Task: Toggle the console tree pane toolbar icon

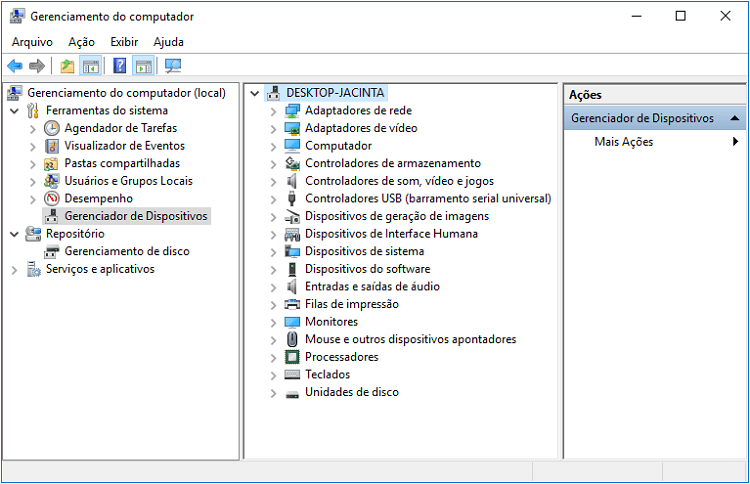Action: coord(90,66)
